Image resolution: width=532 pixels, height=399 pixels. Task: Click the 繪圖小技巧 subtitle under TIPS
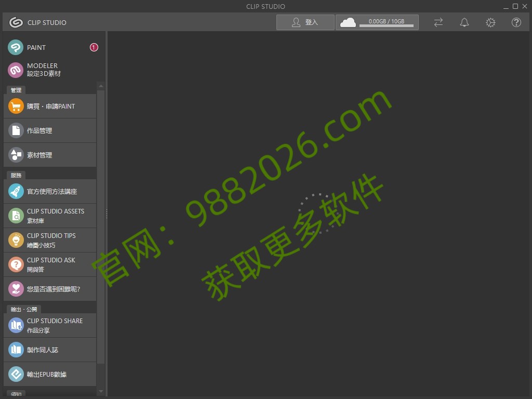coord(41,245)
